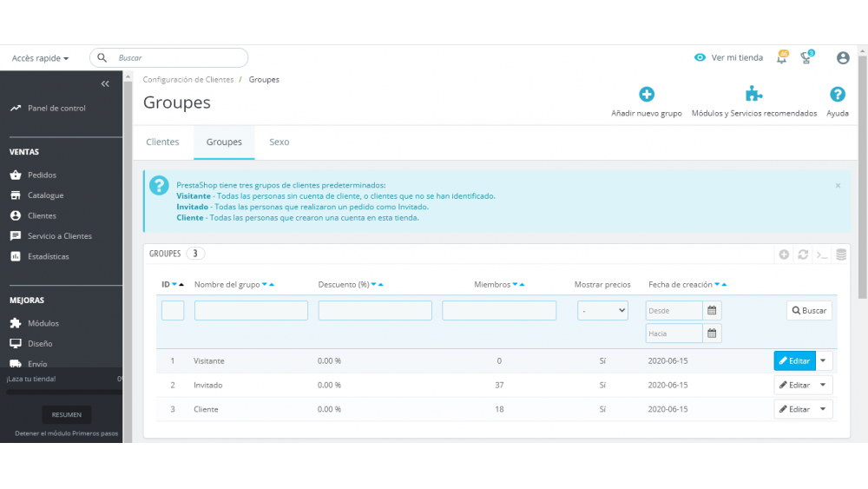Edit the Visitante group
This screenshot has width=868, height=489.
(794, 361)
